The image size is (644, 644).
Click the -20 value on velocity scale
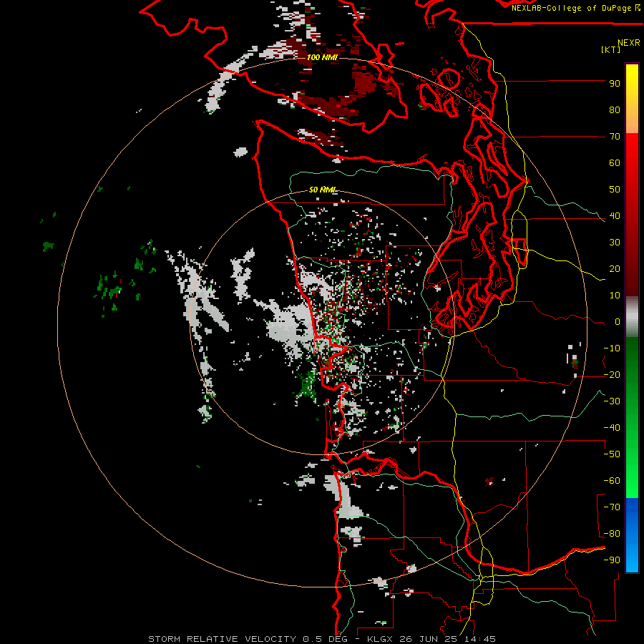coord(612,374)
